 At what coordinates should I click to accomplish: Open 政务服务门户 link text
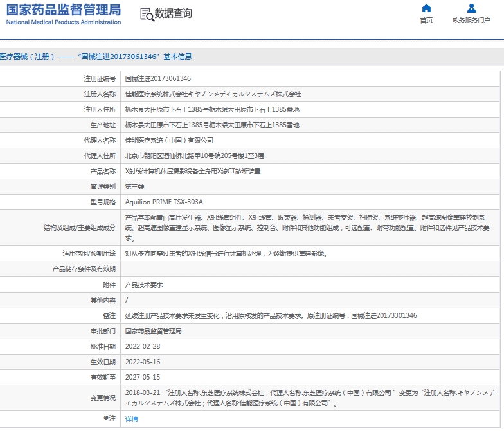click(471, 21)
